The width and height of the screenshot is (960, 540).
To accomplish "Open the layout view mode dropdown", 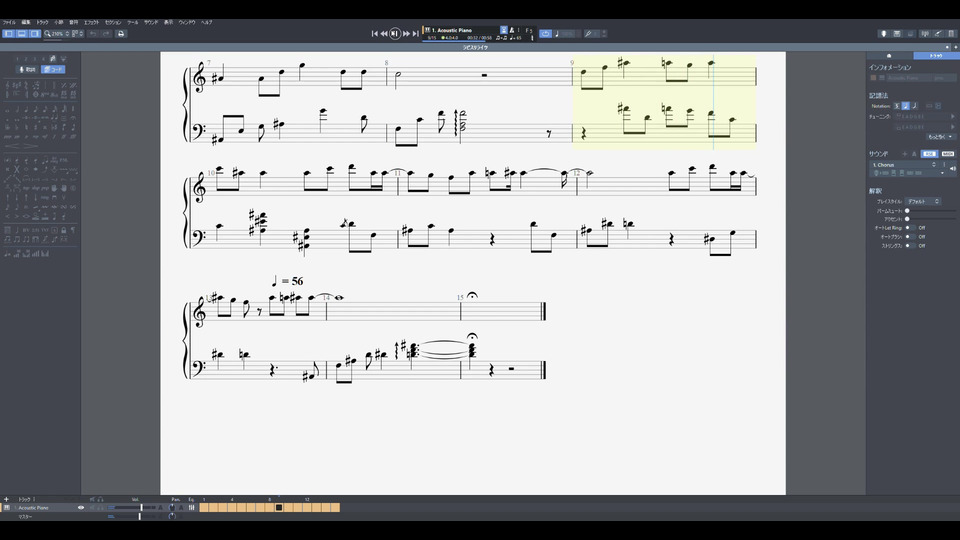I will click(78, 34).
